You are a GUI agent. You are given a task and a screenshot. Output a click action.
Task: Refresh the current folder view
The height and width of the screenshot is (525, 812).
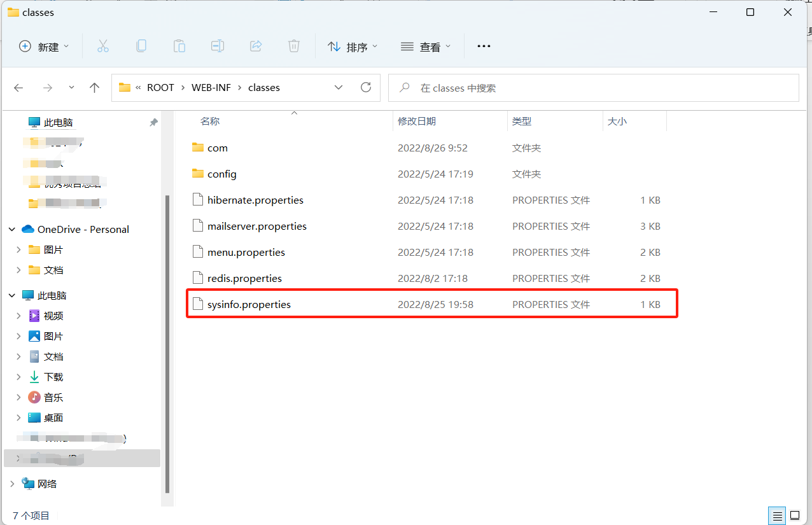click(365, 88)
